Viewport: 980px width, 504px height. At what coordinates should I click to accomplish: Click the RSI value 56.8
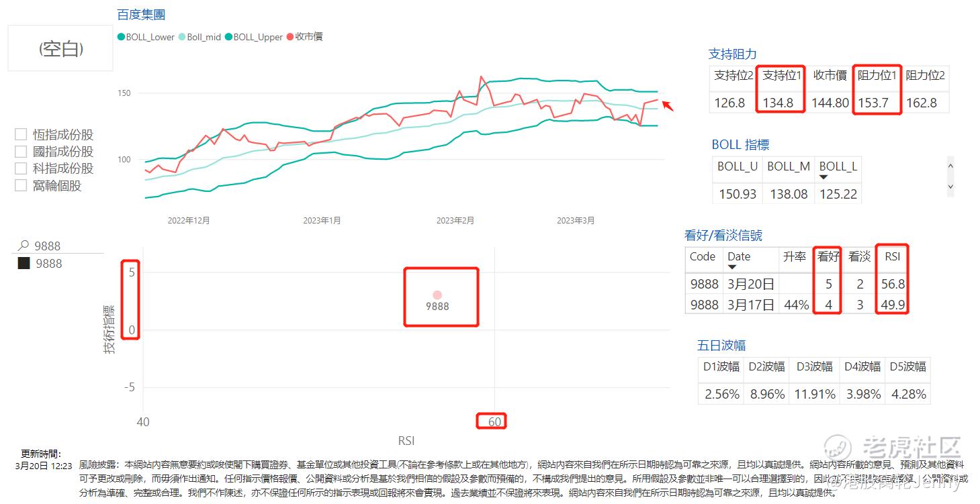coord(893,284)
